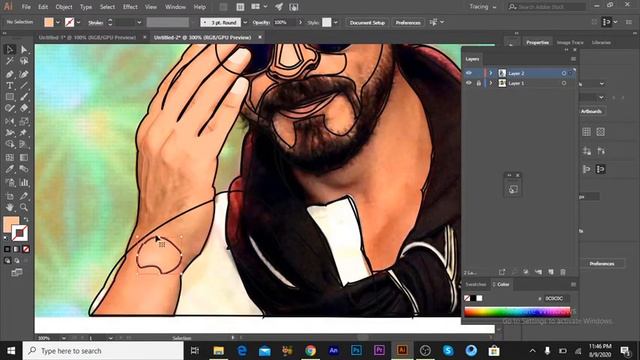The image size is (640, 360).
Task: Pick a color from the spectrum bar
Action: click(x=517, y=312)
